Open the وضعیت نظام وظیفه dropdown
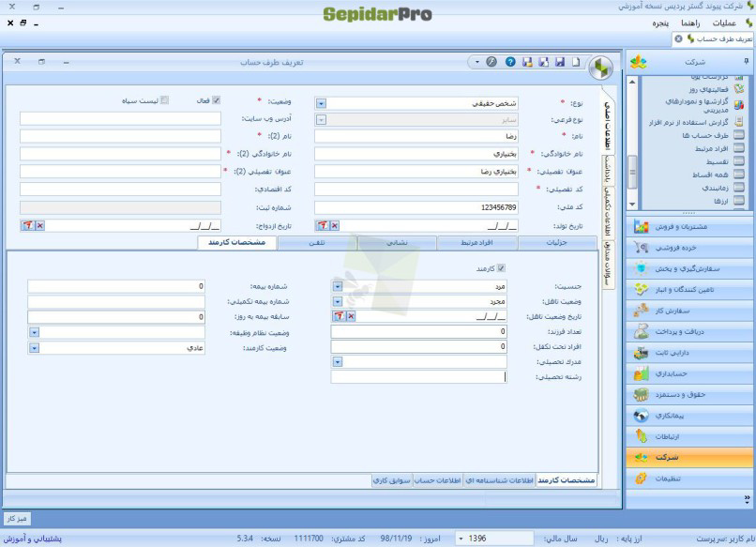Viewport: 756px width, 547px height. tap(34, 332)
